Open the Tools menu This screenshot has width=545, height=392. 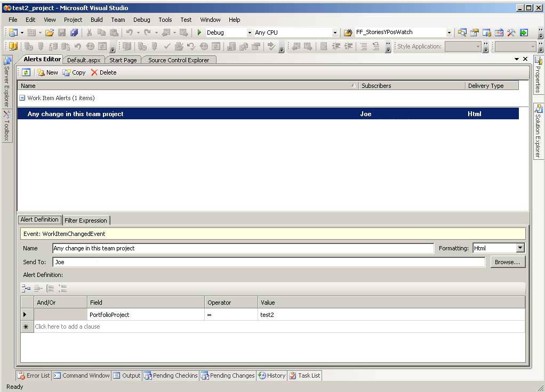165,20
